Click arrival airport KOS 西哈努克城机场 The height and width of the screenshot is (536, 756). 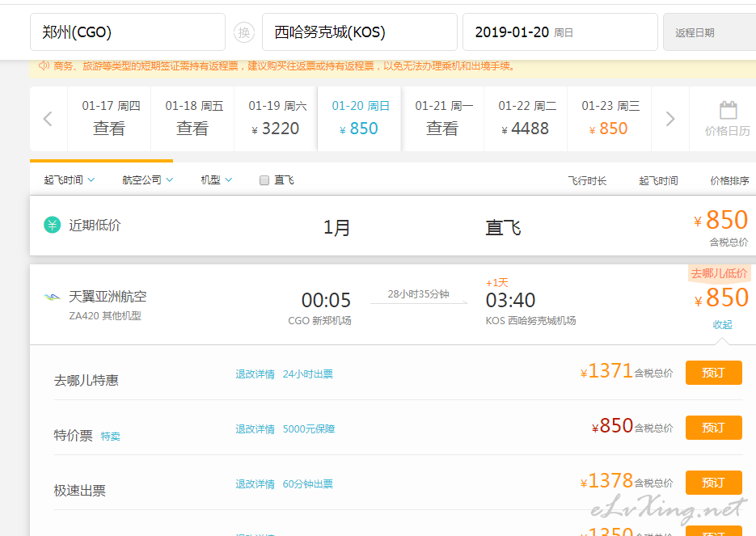pyautogui.click(x=531, y=320)
